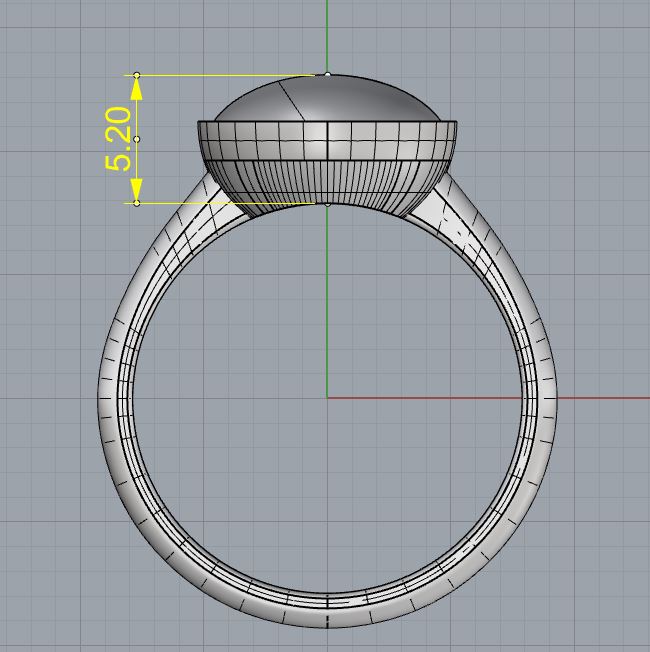This screenshot has width=650, height=652.
Task: Click the upper dimension arrowhead
Action: 137,87
